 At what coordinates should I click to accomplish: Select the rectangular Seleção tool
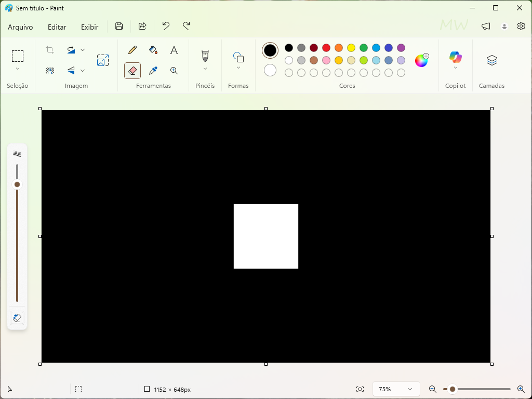click(x=17, y=55)
